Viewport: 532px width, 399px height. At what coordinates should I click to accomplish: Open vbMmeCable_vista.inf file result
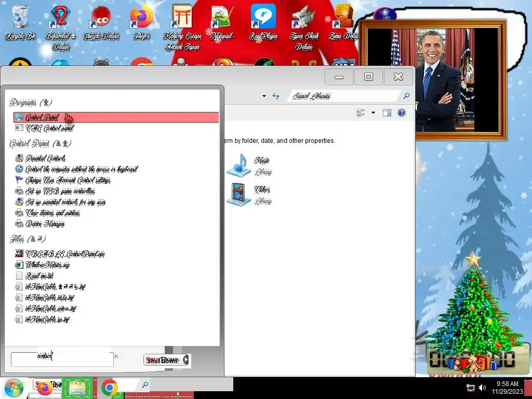tap(45, 298)
